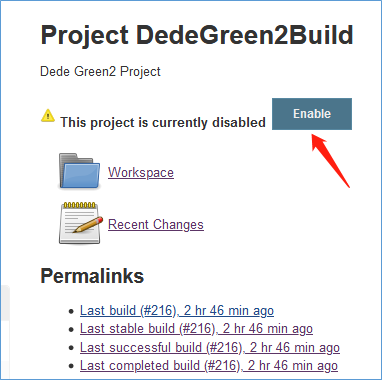Open the Last successful build (#216) permalink
382x380 pixels.
click(210, 348)
